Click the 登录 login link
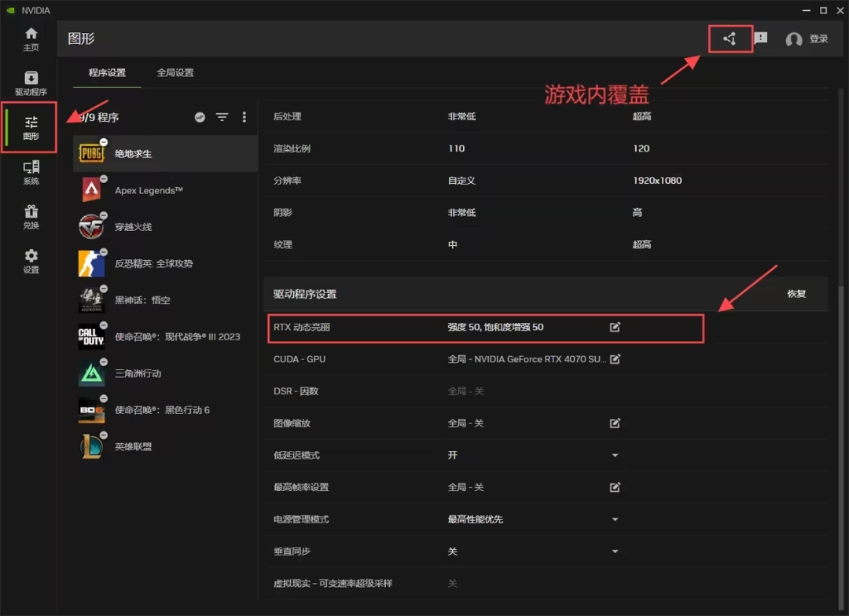Screen dimensions: 849x616 (818, 38)
